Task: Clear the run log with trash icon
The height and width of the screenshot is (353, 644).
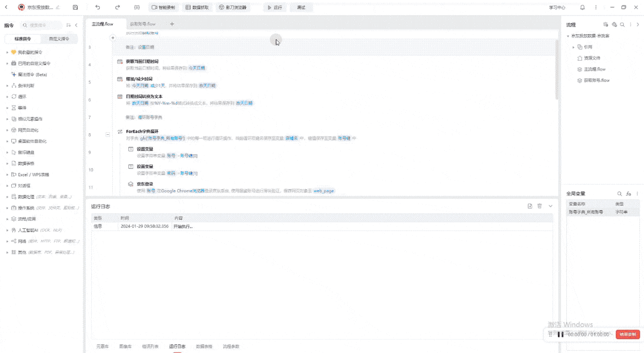Action: pyautogui.click(x=540, y=206)
